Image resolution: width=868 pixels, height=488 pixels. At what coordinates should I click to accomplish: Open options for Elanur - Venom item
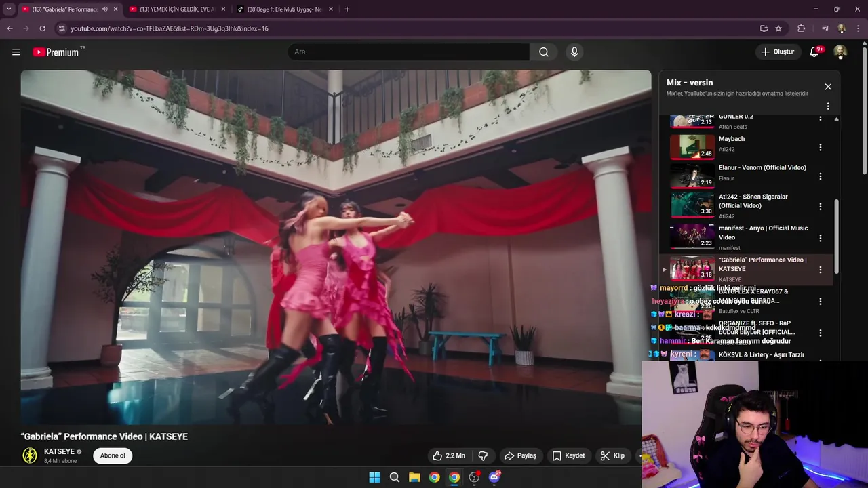click(x=820, y=176)
